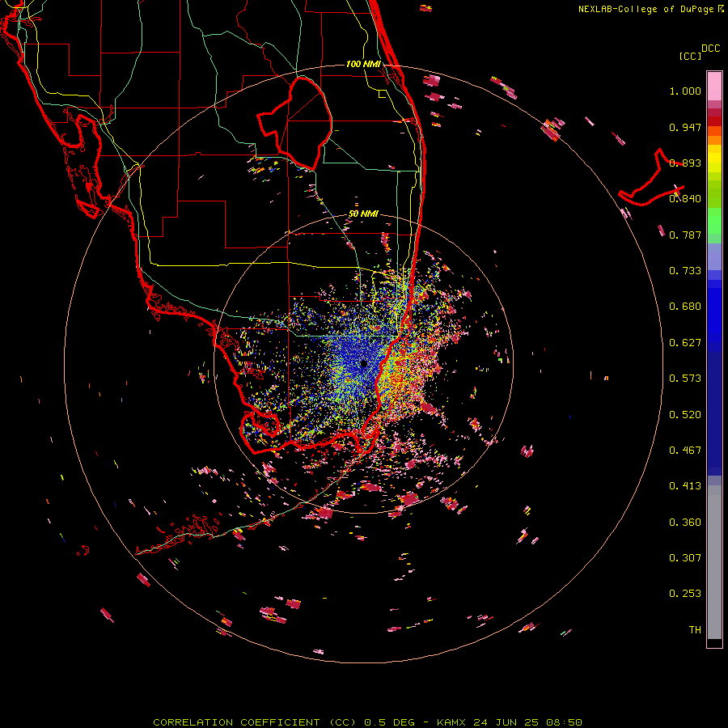
Task: Click the 0.360 scale value
Action: tap(685, 523)
